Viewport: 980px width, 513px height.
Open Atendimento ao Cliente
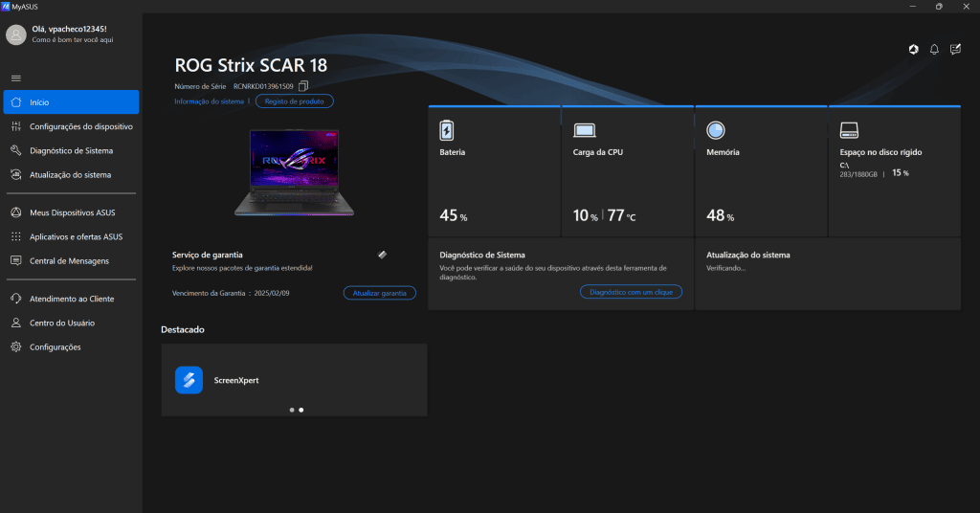click(71, 299)
